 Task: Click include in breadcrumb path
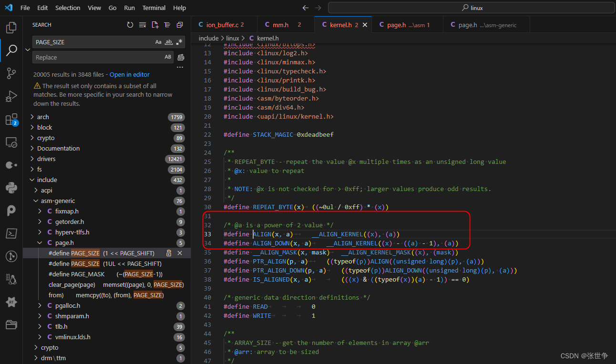coord(208,38)
